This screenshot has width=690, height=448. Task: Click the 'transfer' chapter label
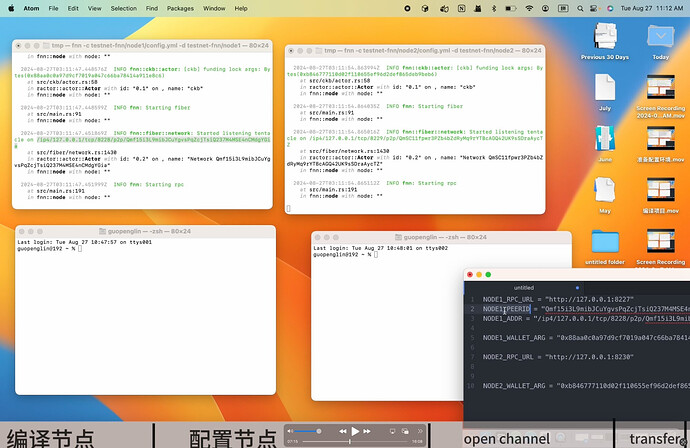655,439
